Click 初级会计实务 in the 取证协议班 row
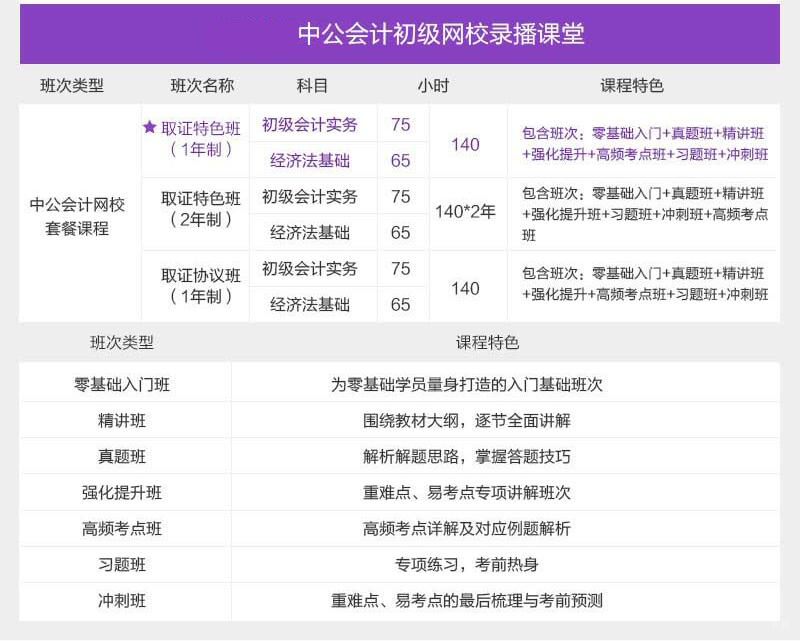The width and height of the screenshot is (801, 641). pyautogui.click(x=310, y=269)
